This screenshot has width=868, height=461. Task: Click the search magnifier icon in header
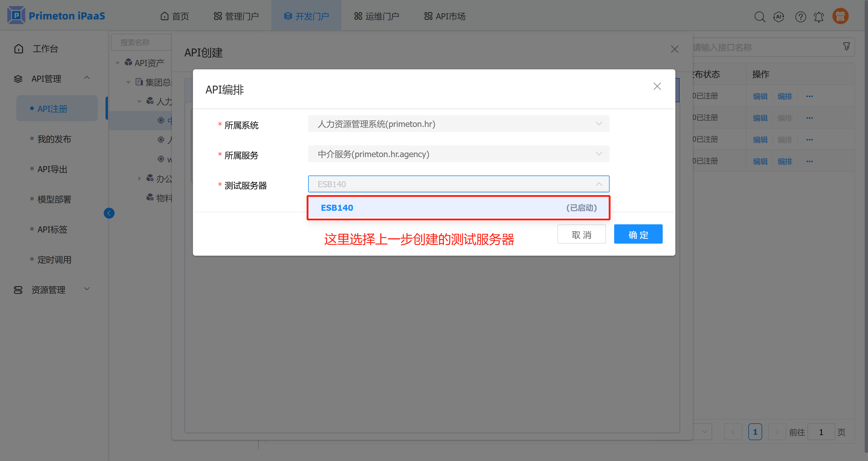point(759,17)
